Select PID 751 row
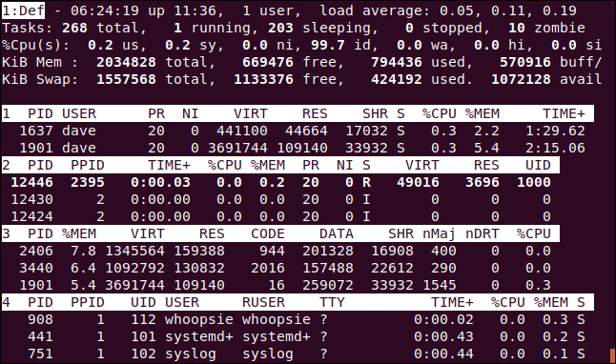The image size is (616, 364). (x=298, y=354)
